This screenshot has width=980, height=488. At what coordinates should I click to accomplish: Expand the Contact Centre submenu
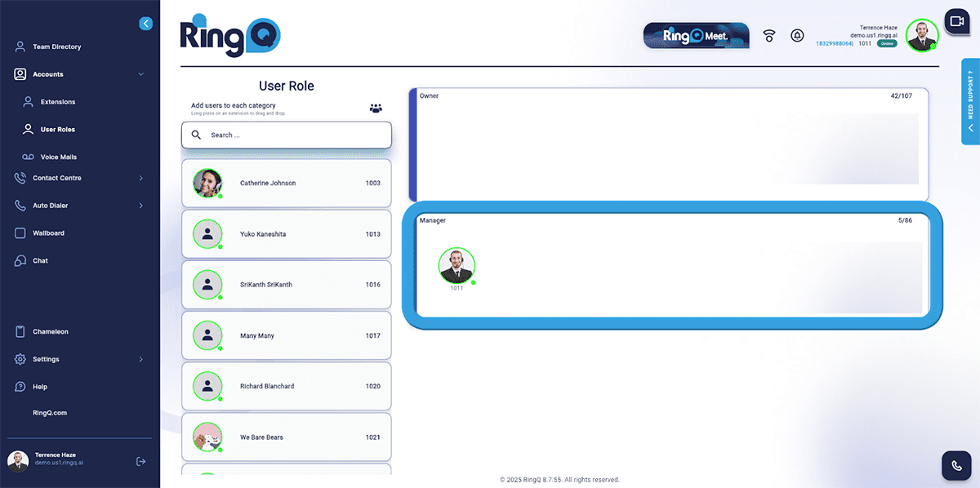tap(140, 178)
